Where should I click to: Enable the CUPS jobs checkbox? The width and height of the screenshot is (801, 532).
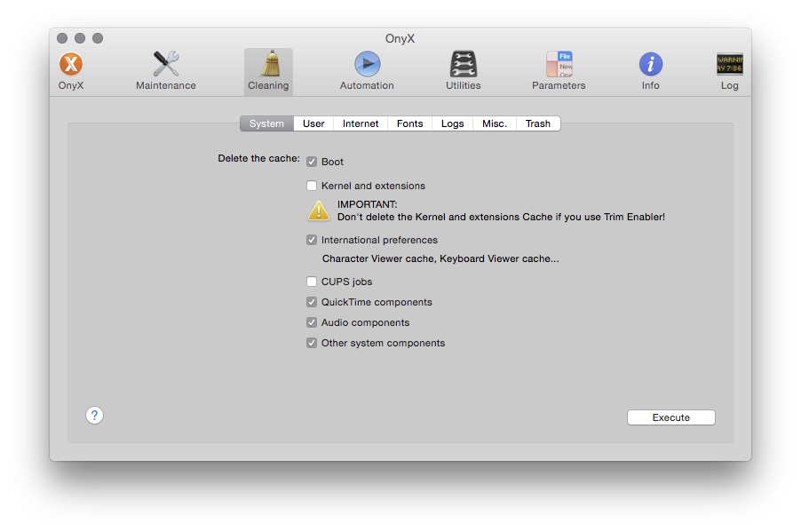click(x=312, y=282)
